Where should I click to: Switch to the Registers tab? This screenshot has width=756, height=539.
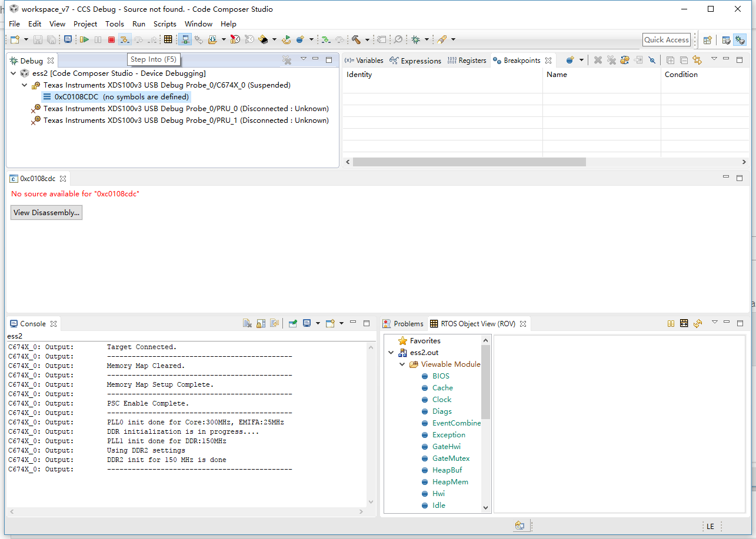tap(467, 61)
